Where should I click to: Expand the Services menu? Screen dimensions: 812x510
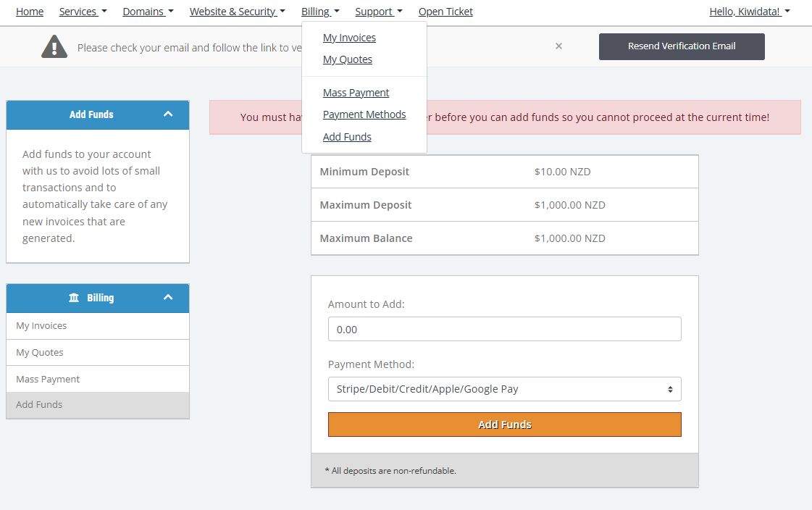click(x=83, y=12)
